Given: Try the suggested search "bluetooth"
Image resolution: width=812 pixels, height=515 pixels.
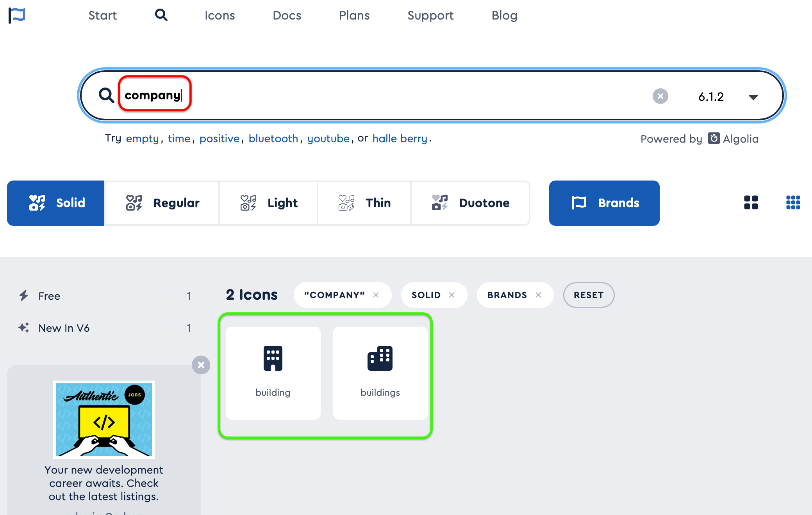Looking at the screenshot, I should click(273, 138).
